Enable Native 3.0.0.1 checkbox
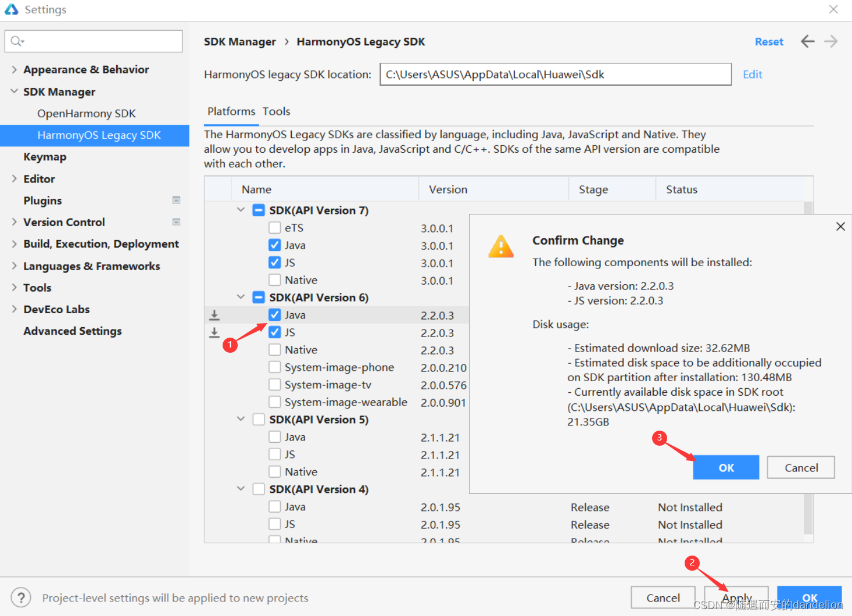This screenshot has height=616, width=852. 275,280
